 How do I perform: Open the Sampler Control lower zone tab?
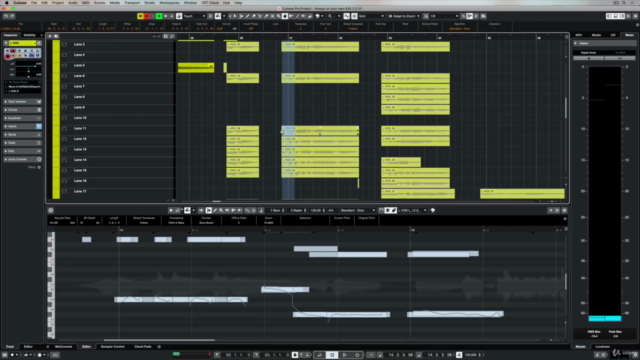[112, 347]
